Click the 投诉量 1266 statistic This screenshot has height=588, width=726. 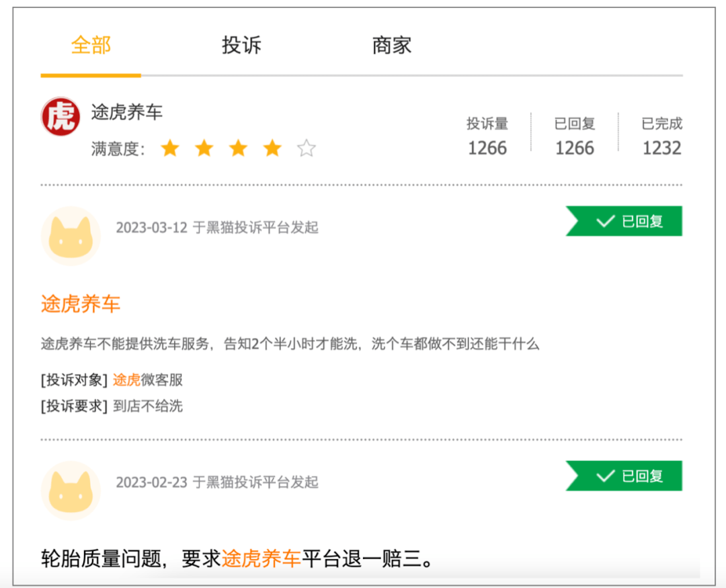(487, 136)
